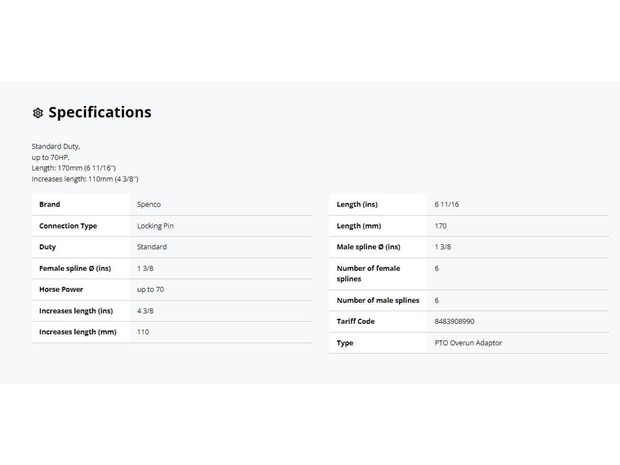Image resolution: width=620 pixels, height=465 pixels.
Task: Click the Specifications gear icon
Action: pos(38,113)
